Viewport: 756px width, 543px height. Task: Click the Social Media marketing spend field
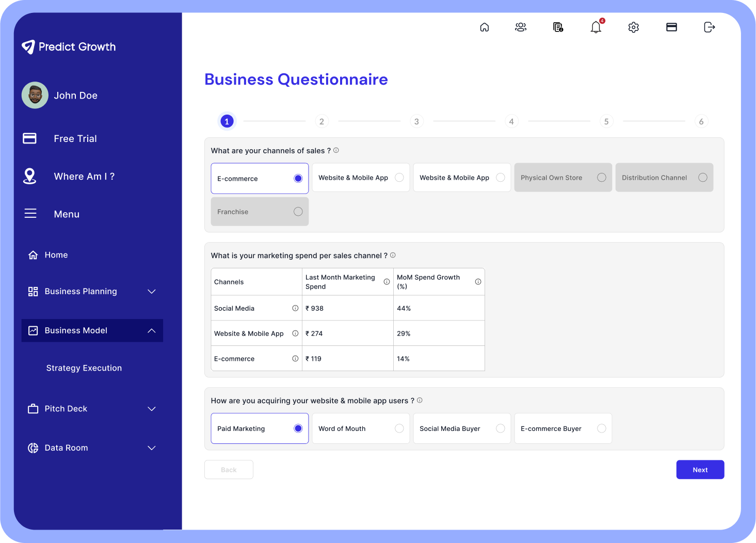coord(347,308)
